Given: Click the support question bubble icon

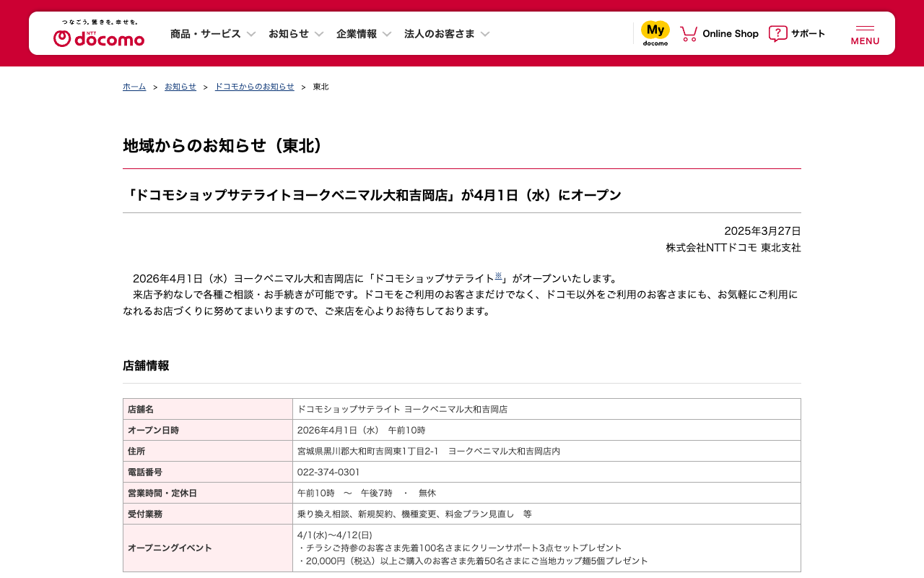Looking at the screenshot, I should pyautogui.click(x=777, y=33).
